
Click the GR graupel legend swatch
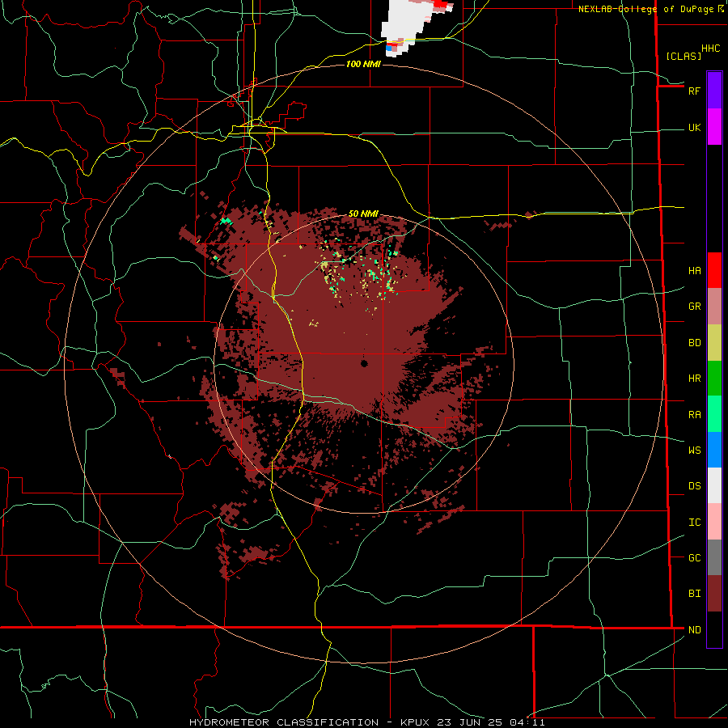click(714, 307)
